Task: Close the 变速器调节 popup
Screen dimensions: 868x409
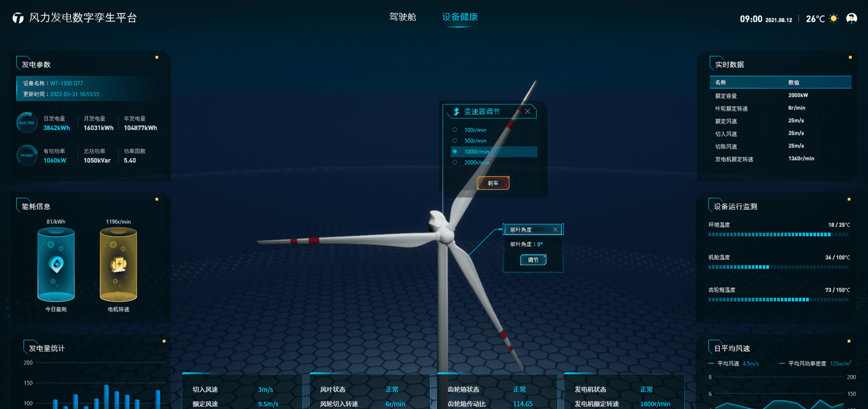Action: 528,111
